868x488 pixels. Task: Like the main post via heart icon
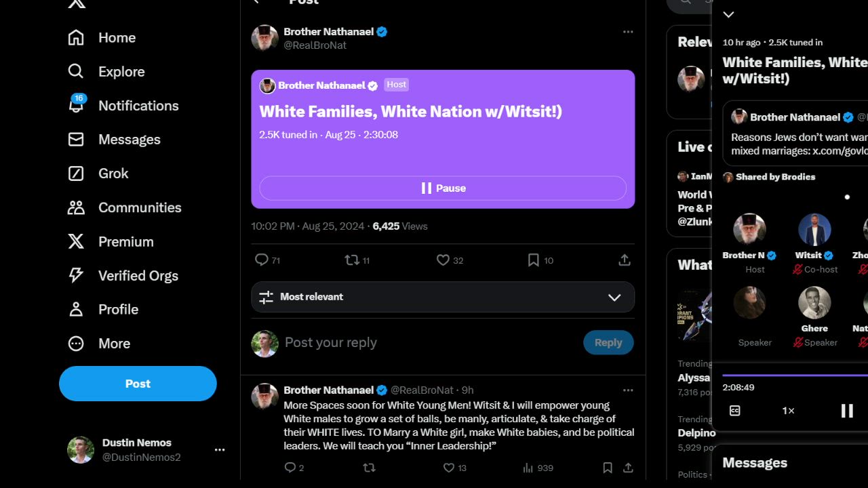(443, 260)
